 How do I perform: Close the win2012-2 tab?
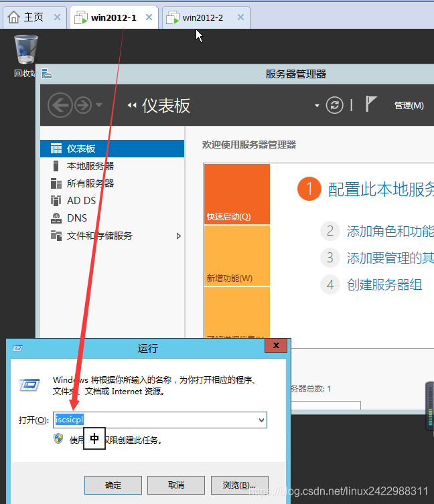pyautogui.click(x=240, y=17)
